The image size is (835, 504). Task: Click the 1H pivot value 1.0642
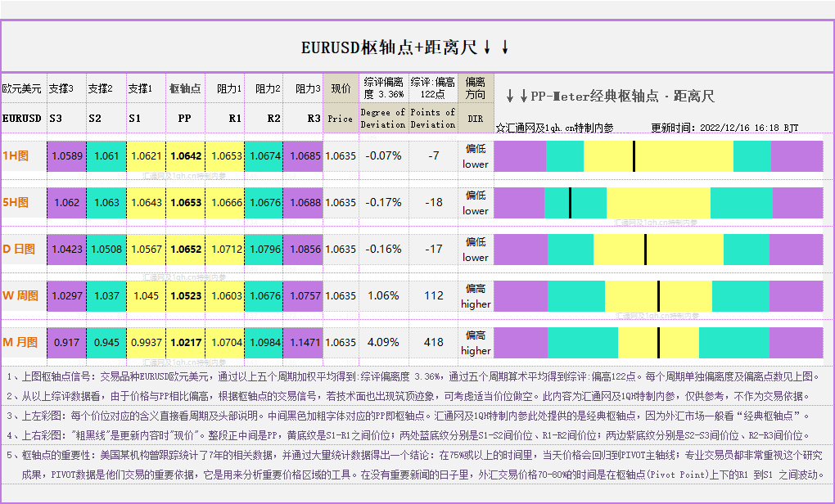[185, 155]
